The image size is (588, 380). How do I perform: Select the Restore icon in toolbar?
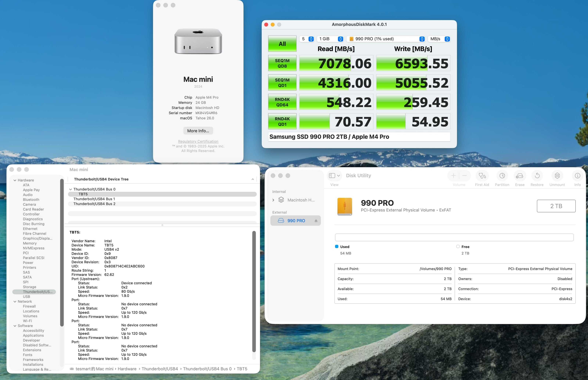coord(537,176)
